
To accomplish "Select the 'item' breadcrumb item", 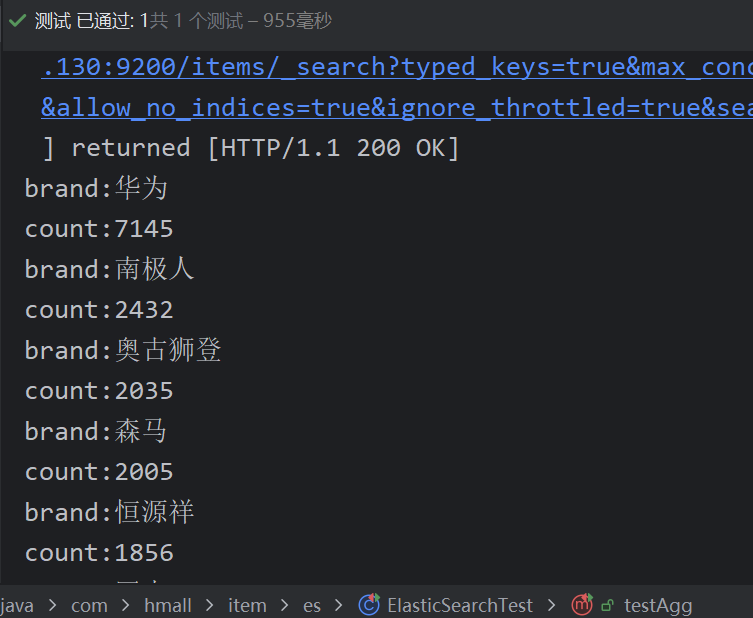I will (247, 605).
